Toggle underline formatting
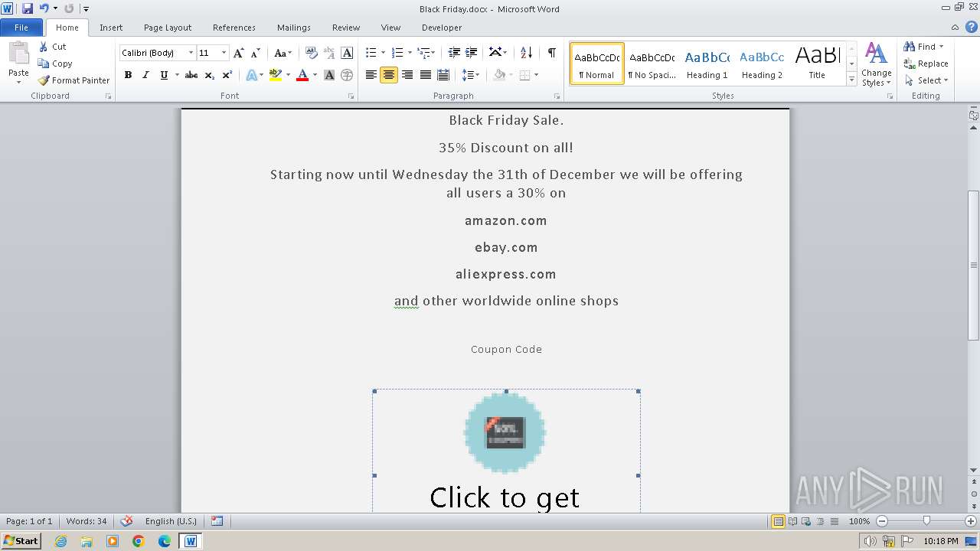Image resolution: width=980 pixels, height=551 pixels. (x=164, y=75)
